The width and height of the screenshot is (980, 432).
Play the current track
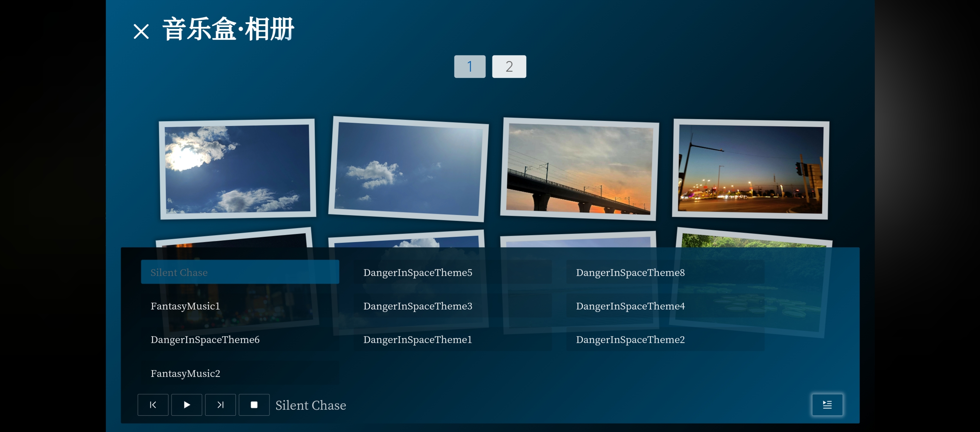186,404
